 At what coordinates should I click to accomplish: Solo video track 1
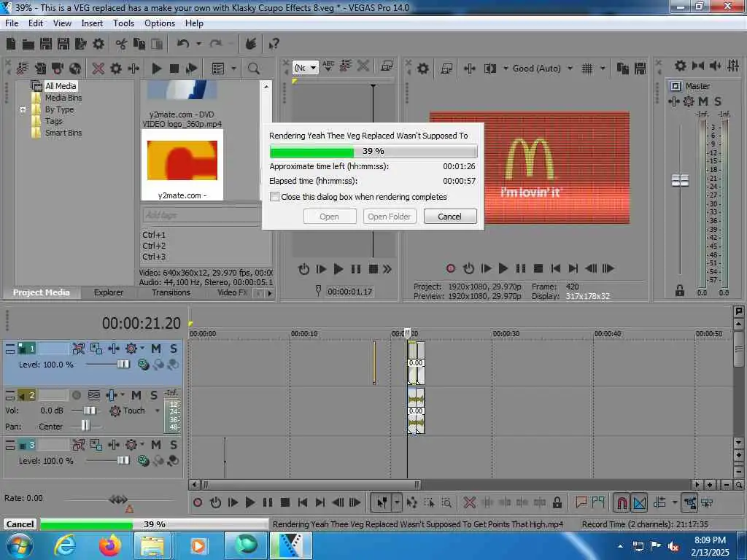coord(174,349)
